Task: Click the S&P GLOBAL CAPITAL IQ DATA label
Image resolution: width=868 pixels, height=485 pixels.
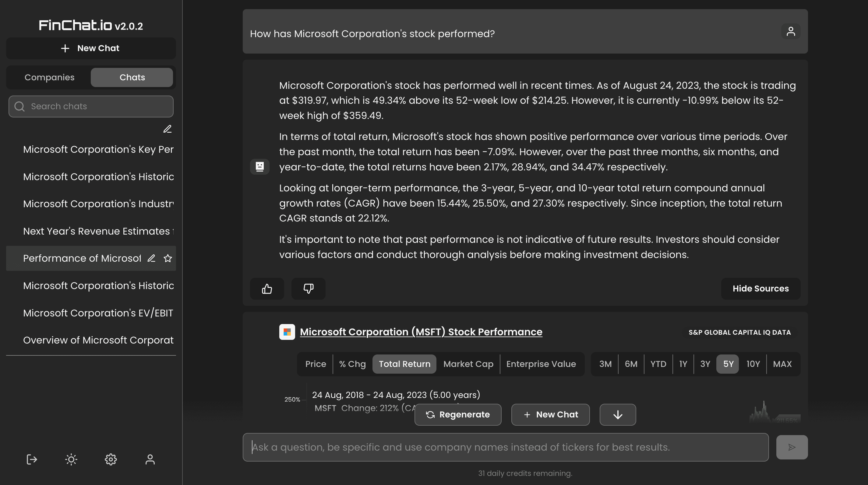Action: (739, 332)
